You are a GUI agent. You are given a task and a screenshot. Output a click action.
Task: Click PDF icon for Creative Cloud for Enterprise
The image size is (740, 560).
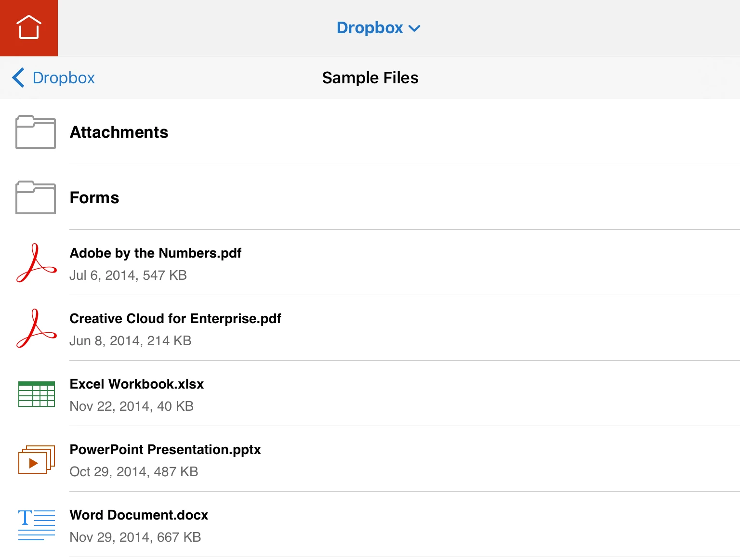coord(37,328)
